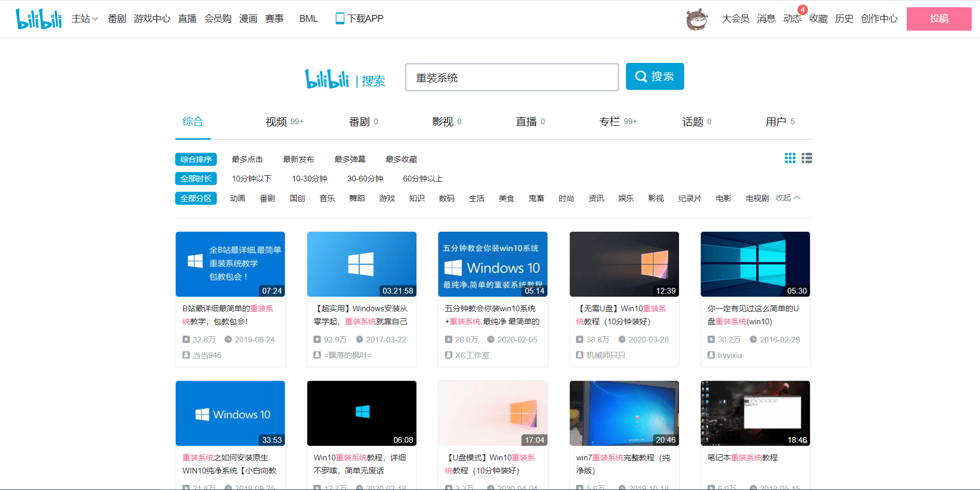Viewport: 980px width, 490px height.
Task: Click the bilibili logo in top navigation
Action: pos(38,19)
